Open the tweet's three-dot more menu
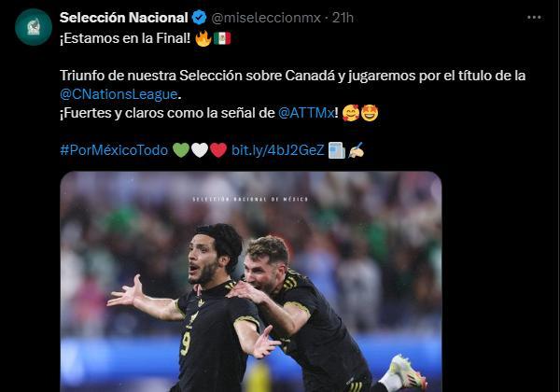The height and width of the screenshot is (392, 560). pos(534,17)
